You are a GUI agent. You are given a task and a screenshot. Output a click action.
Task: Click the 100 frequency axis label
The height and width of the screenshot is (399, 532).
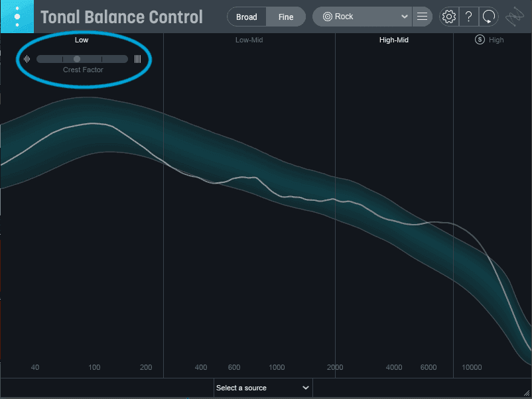94,367
